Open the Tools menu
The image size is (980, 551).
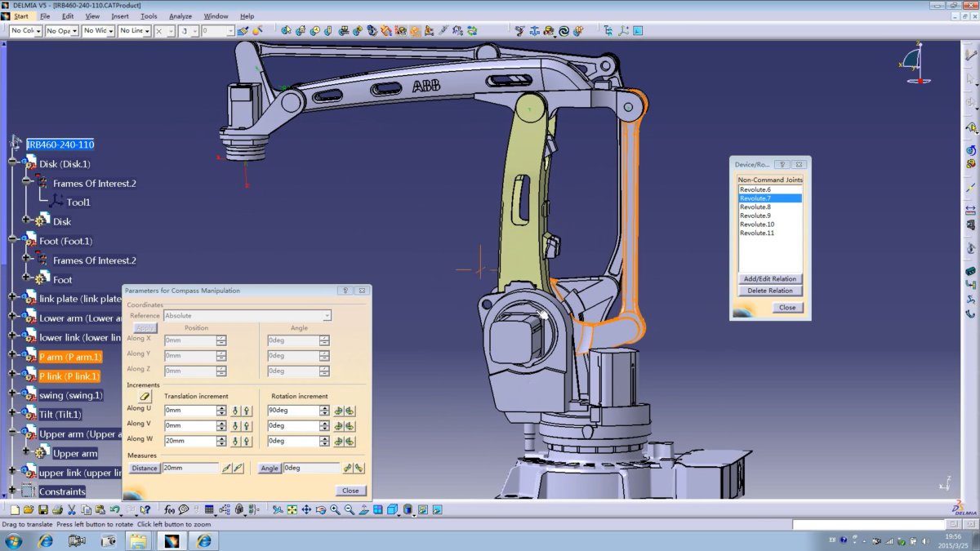click(x=149, y=16)
